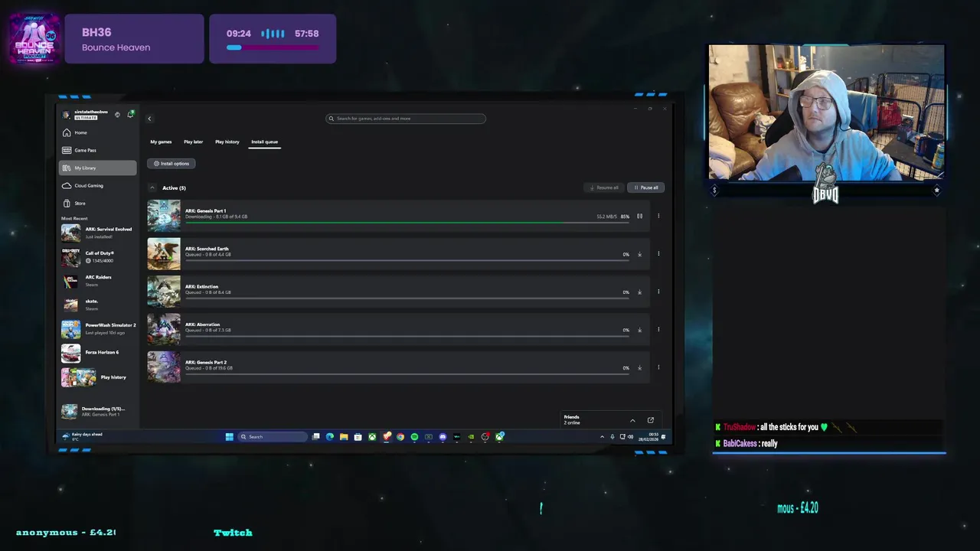
Task: Open more options for ARK: Aberration
Action: click(658, 330)
